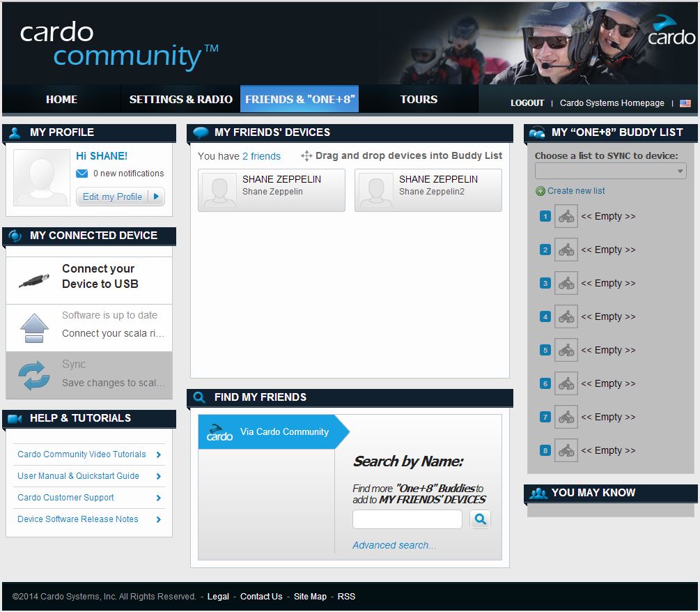Open the HOME tab

click(61, 99)
